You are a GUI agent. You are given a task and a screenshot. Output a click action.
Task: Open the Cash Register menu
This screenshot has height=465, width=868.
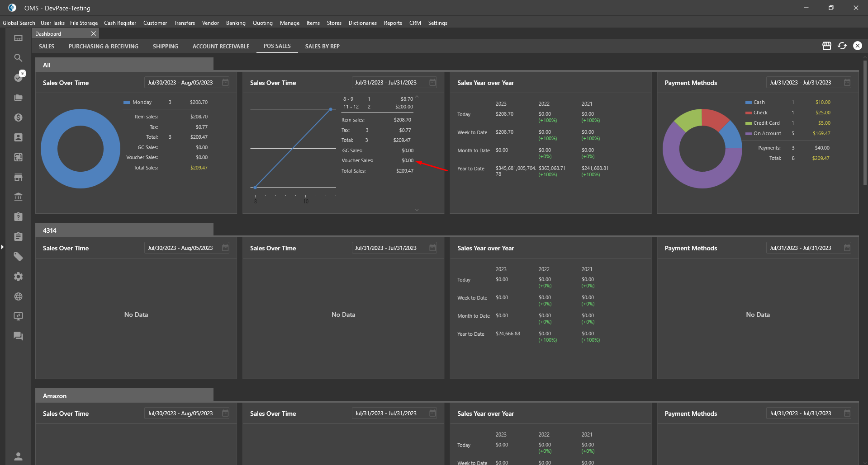point(120,23)
